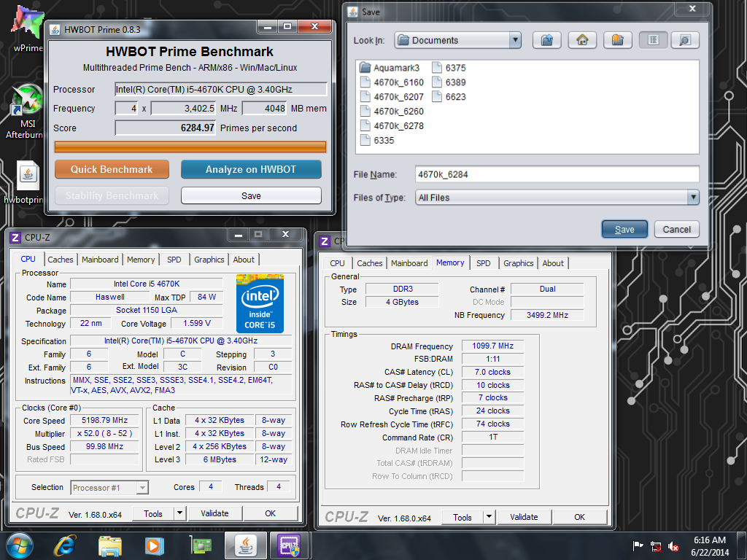This screenshot has height=560, width=747.
Task: Switch to Mainboard tab in left CPU-Z
Action: [x=100, y=260]
